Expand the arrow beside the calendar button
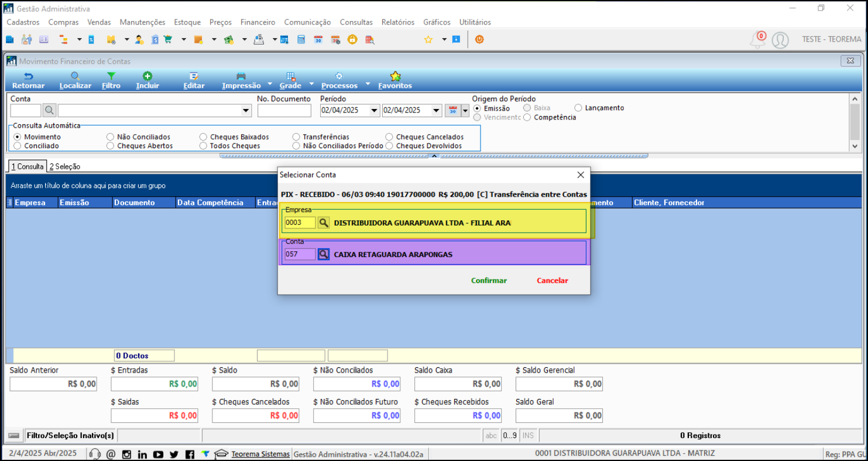This screenshot has height=461, width=868. click(465, 111)
